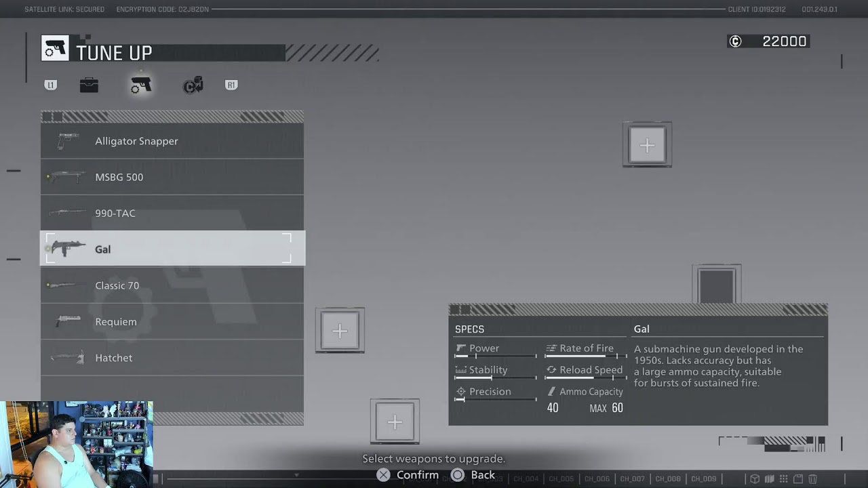Click the TUNE UP title text
This screenshot has height=488, width=868.
[114, 53]
